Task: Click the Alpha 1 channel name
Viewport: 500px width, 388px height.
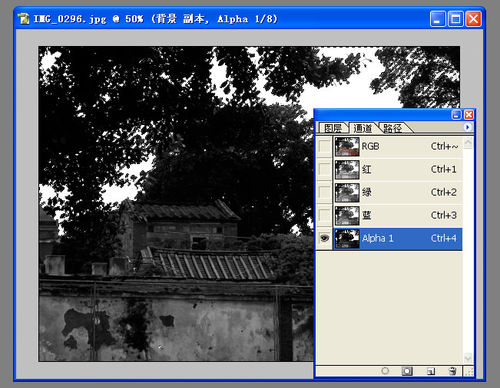Action: (378, 238)
